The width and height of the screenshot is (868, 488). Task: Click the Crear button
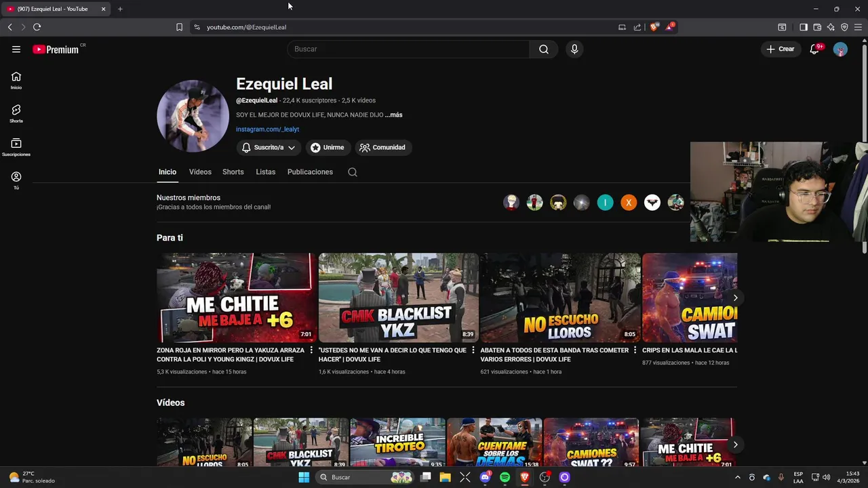coord(781,49)
